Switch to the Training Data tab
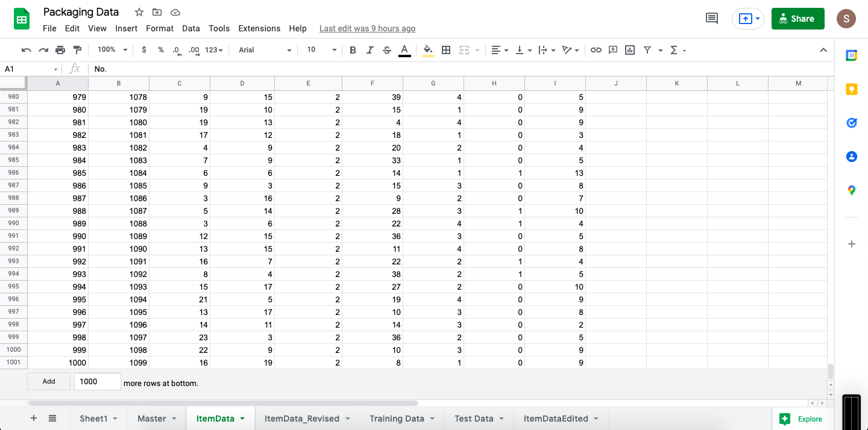This screenshot has height=430, width=868. click(403, 419)
